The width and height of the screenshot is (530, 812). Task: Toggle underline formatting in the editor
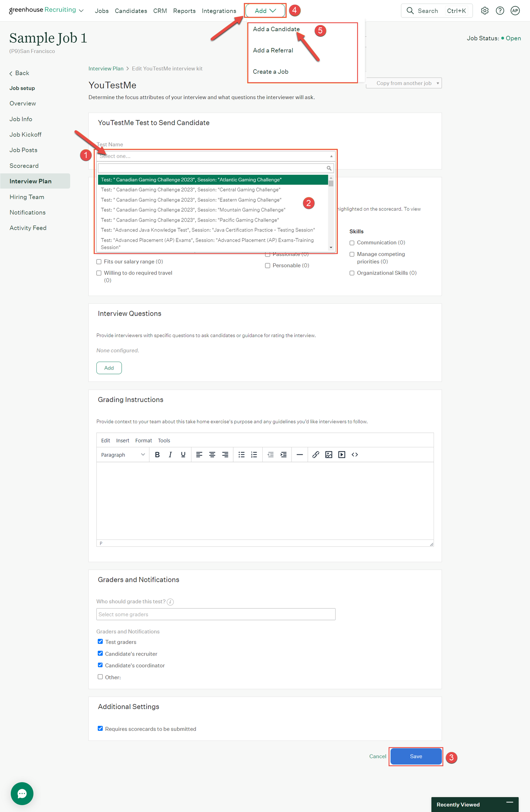click(183, 454)
